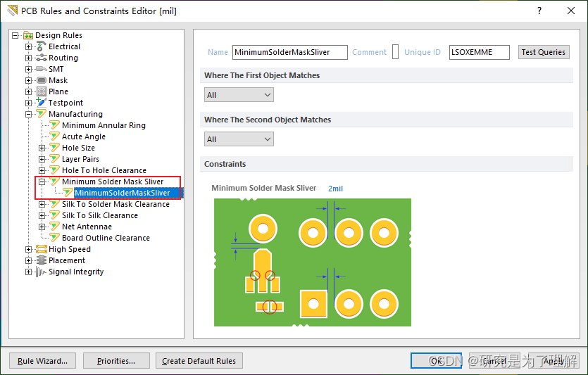Click the Routing category icon
The width and height of the screenshot is (588, 375).
pos(42,58)
